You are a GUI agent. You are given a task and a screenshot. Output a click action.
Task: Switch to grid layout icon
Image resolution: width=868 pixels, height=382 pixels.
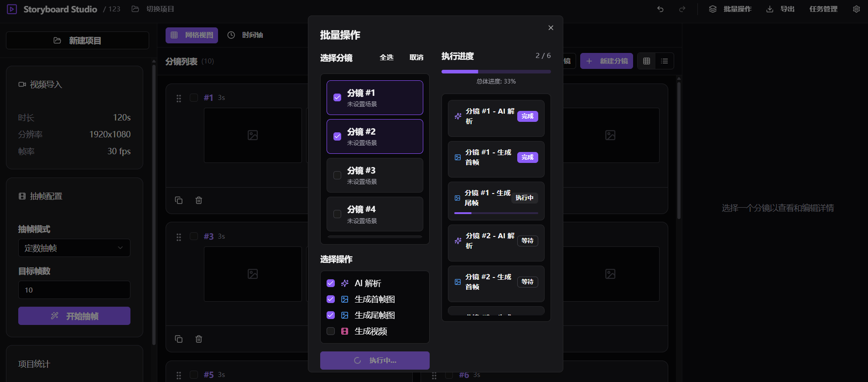pyautogui.click(x=646, y=61)
